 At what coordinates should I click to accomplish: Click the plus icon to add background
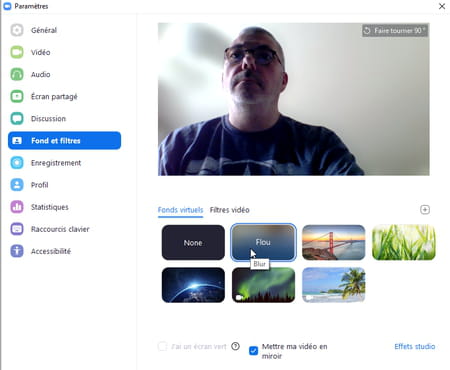(x=425, y=210)
